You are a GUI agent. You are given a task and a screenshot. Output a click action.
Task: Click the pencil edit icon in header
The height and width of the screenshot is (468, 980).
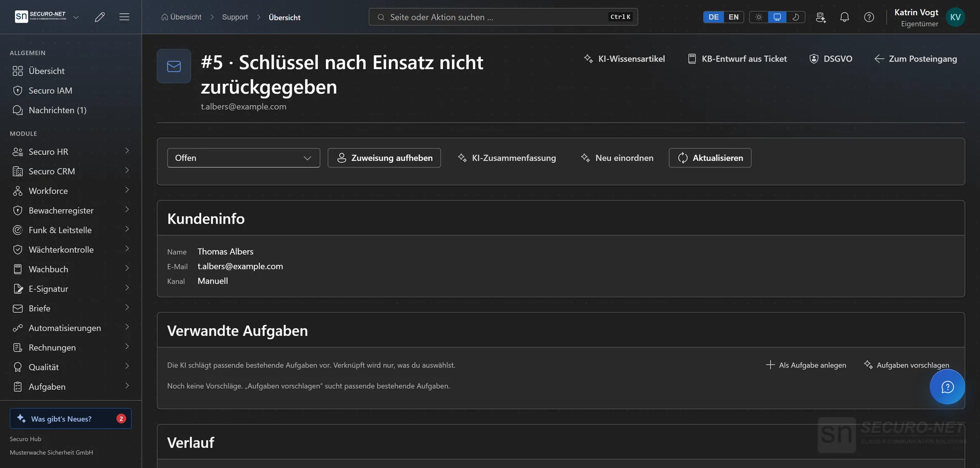100,17
